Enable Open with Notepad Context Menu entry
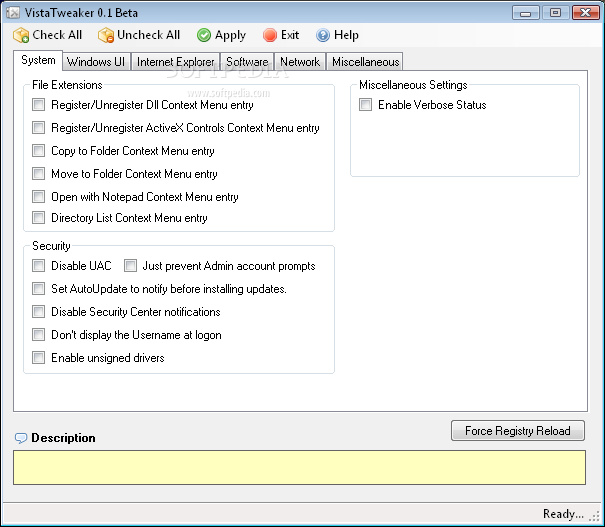 pos(38,197)
